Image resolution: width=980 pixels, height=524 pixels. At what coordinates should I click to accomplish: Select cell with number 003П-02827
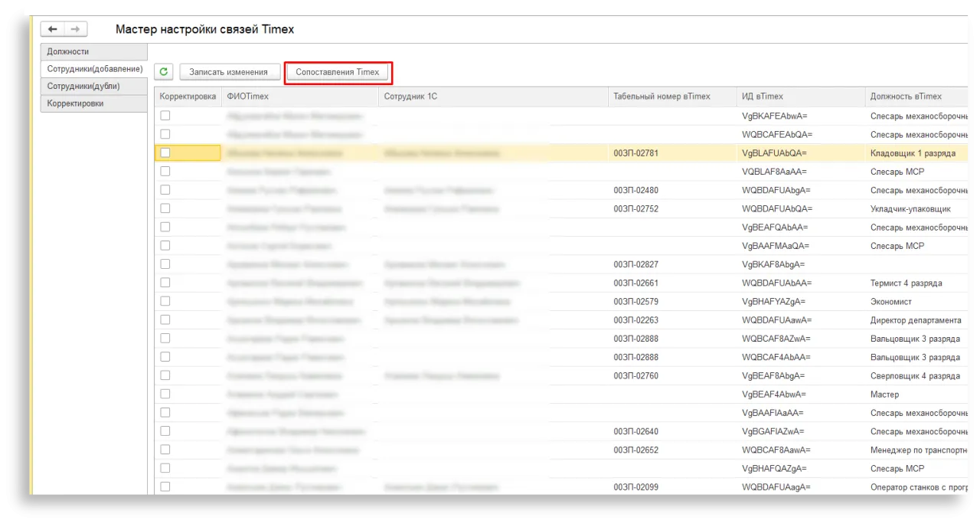coord(635,264)
